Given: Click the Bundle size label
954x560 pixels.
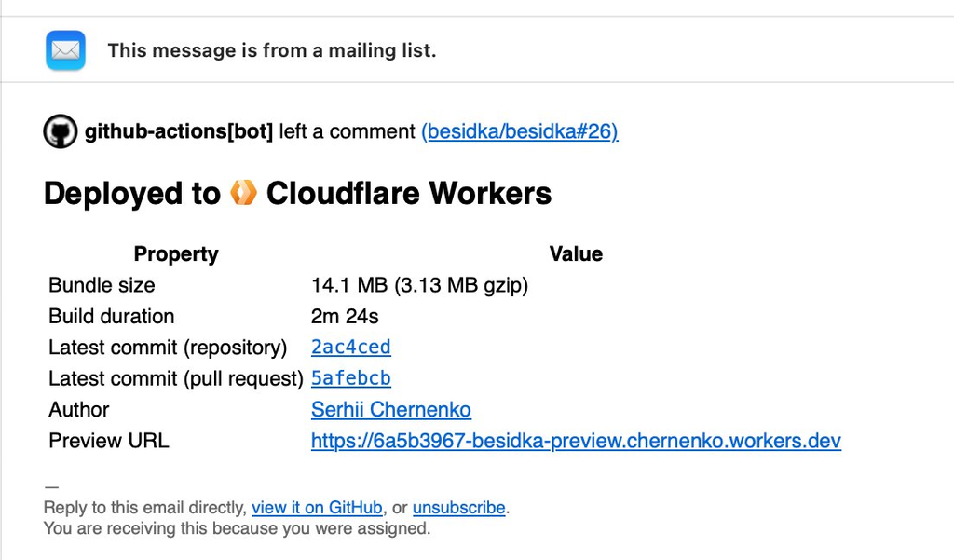Looking at the screenshot, I should 102,285.
